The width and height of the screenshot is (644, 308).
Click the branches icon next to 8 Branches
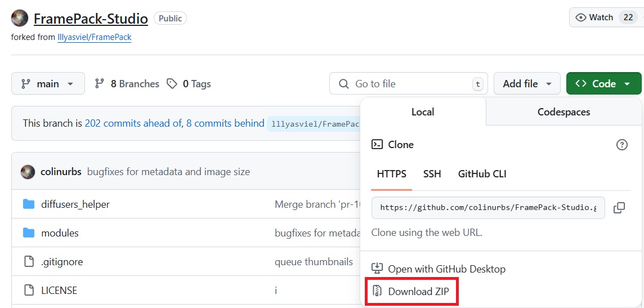click(100, 84)
